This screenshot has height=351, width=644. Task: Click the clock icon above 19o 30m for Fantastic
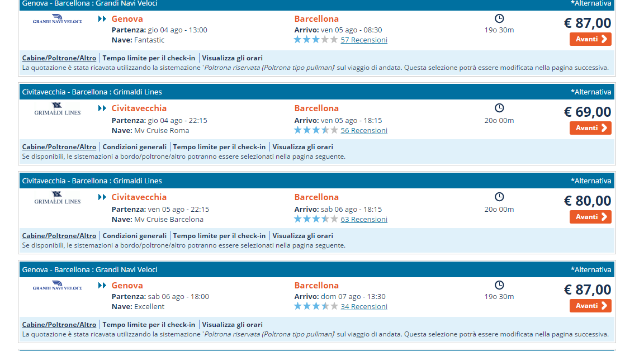pyautogui.click(x=499, y=18)
